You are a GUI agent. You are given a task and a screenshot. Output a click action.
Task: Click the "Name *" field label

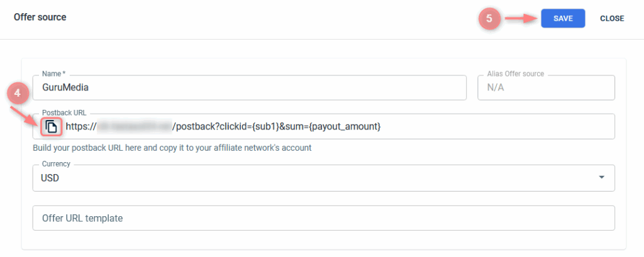tap(55, 74)
